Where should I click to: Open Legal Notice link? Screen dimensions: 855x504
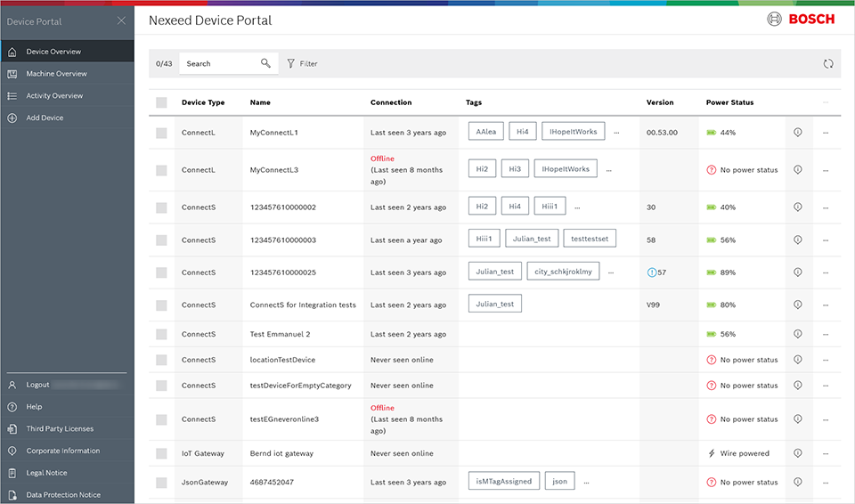tap(67, 473)
